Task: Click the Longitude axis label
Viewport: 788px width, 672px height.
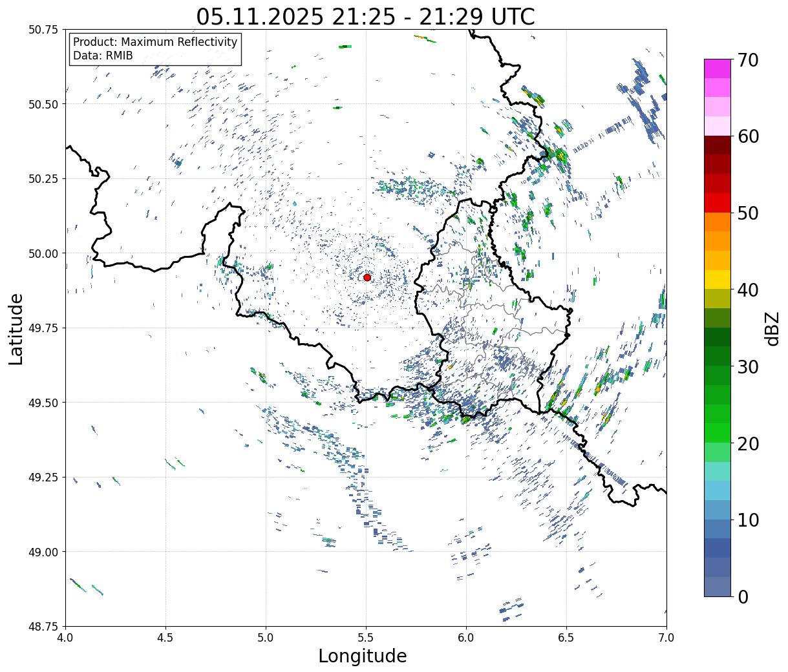Action: point(363,656)
